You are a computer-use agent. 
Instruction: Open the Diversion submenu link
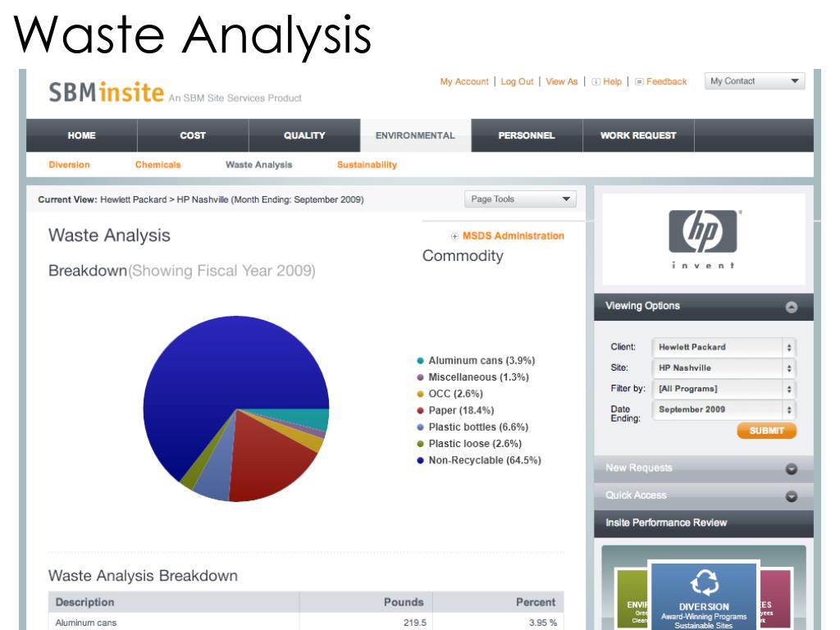(x=69, y=164)
